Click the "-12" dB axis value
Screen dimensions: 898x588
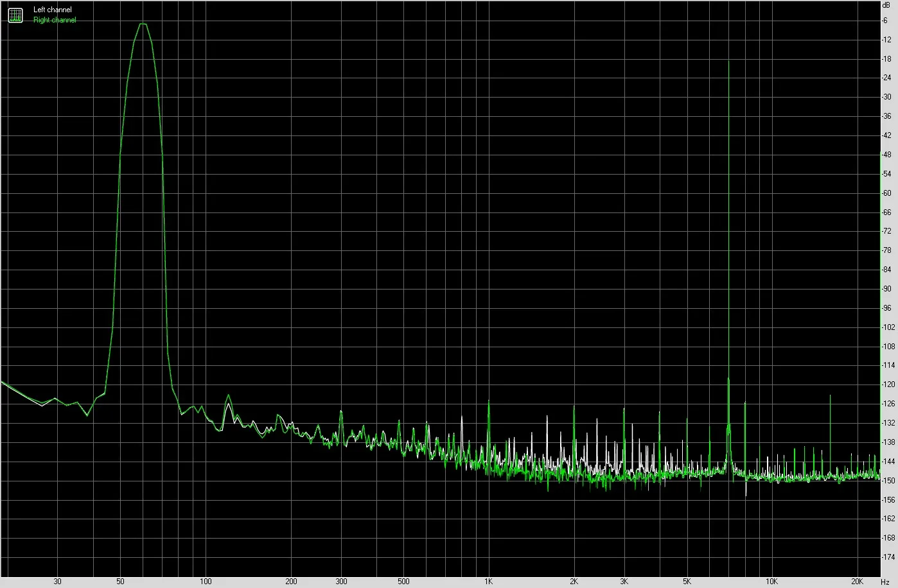pos(886,40)
